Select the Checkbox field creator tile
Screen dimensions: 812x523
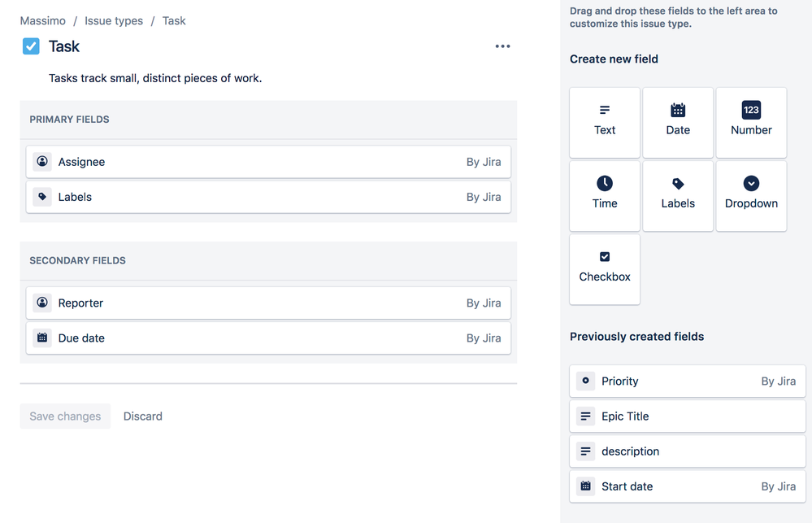(605, 269)
